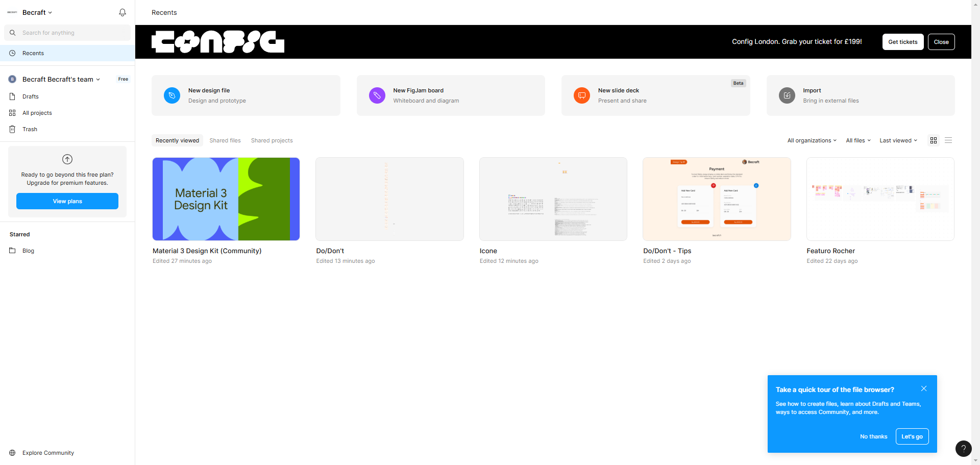Image resolution: width=980 pixels, height=465 pixels.
Task: Click Let's go tour button
Action: coord(912,436)
